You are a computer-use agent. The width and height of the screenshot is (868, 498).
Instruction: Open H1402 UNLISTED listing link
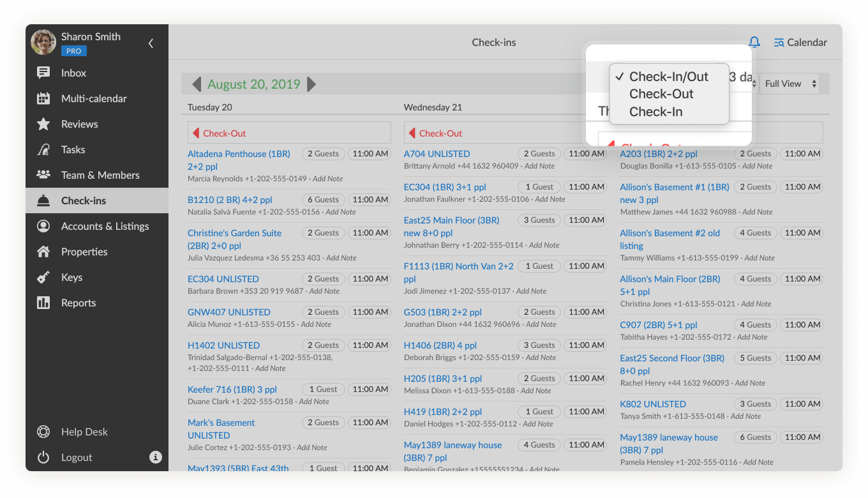click(223, 345)
